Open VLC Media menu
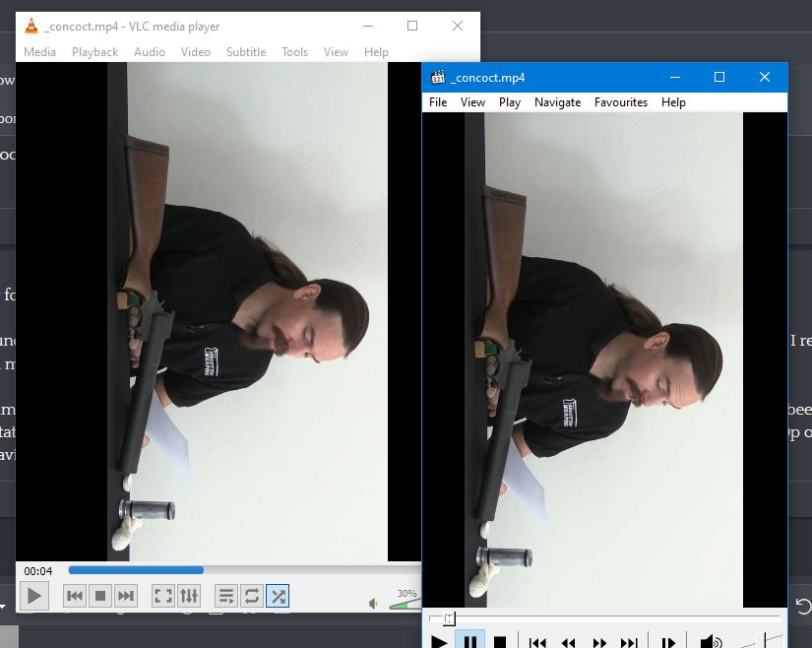Screen dimensions: 812x648 coord(40,52)
